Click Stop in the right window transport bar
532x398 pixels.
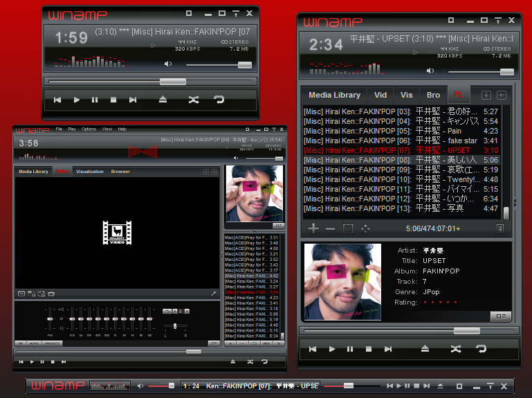click(x=369, y=349)
